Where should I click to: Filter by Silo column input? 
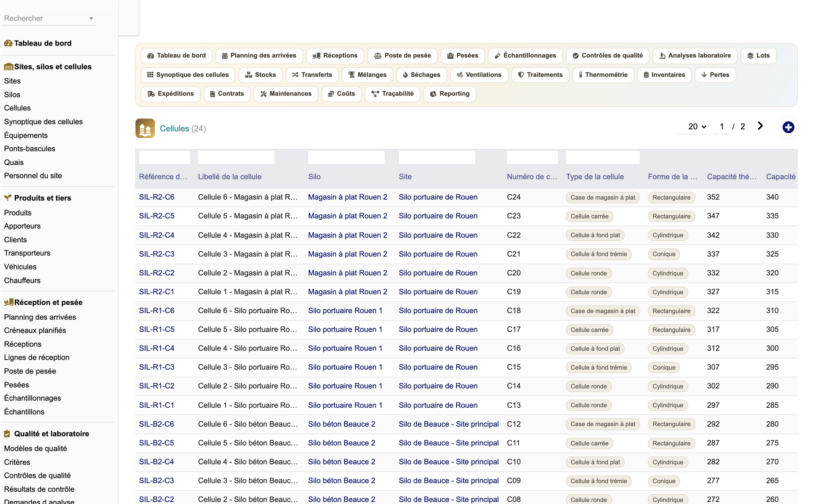point(346,157)
